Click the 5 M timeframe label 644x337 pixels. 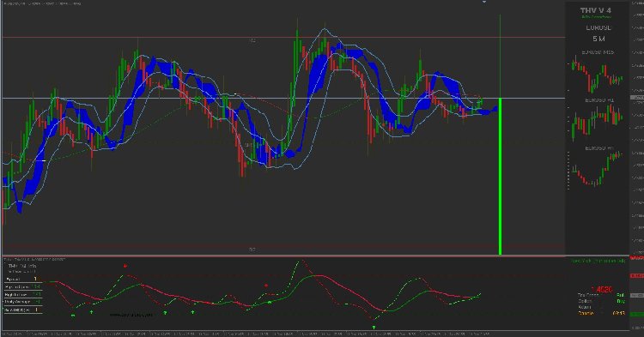(x=598, y=39)
